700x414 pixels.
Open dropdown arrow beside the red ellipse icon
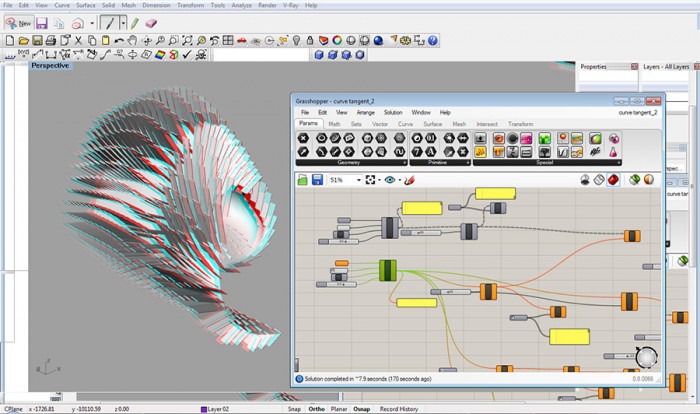92,23
